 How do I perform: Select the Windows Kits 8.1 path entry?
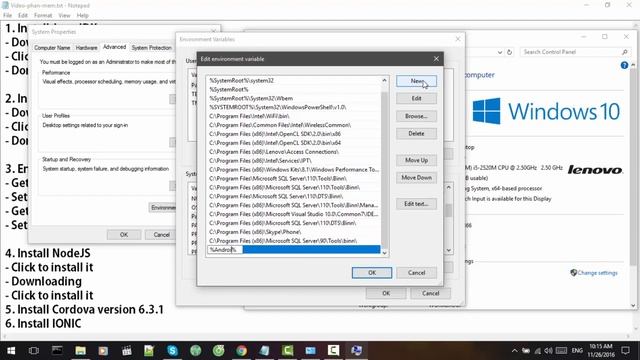tap(293, 169)
